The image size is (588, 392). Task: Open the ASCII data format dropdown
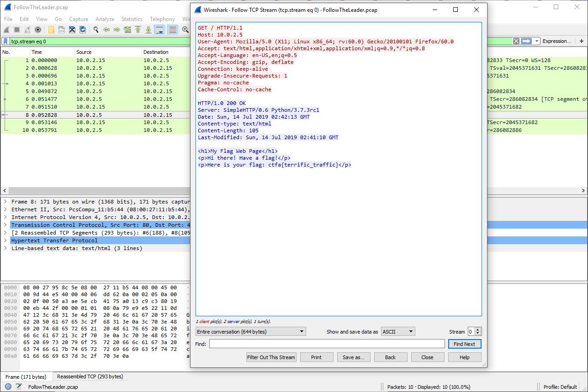click(x=397, y=332)
